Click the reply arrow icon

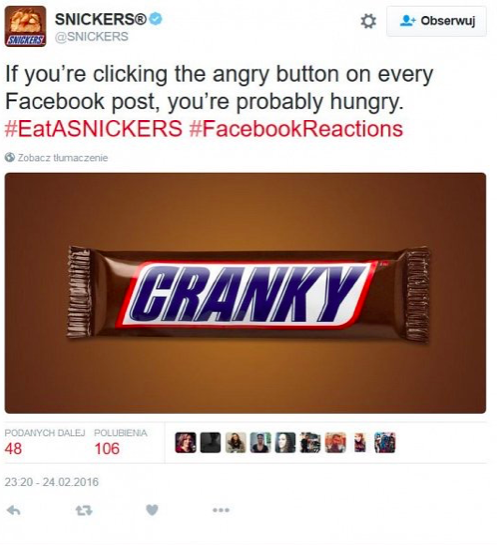point(14,510)
